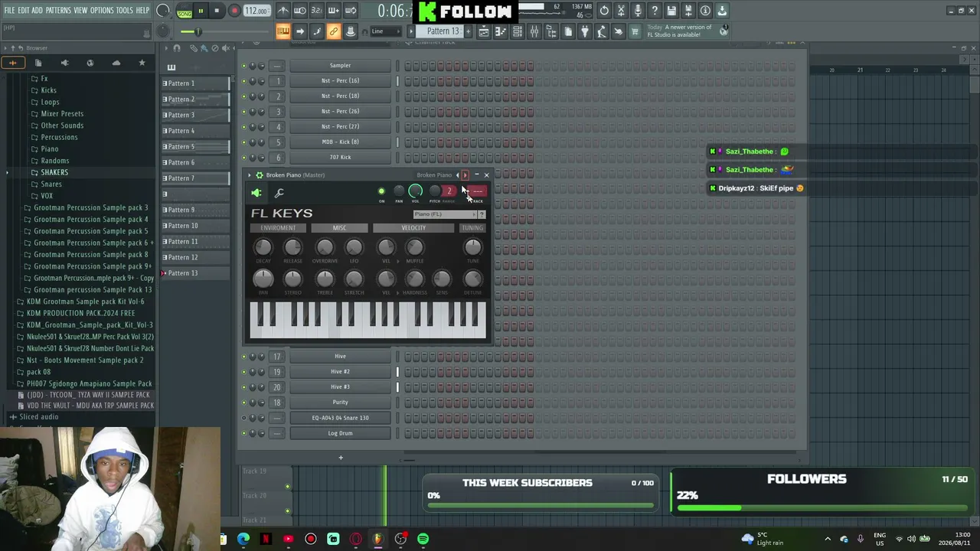Click the wrench settings icon in FL Keys
Viewport: 980px width, 551px height.
(x=279, y=193)
